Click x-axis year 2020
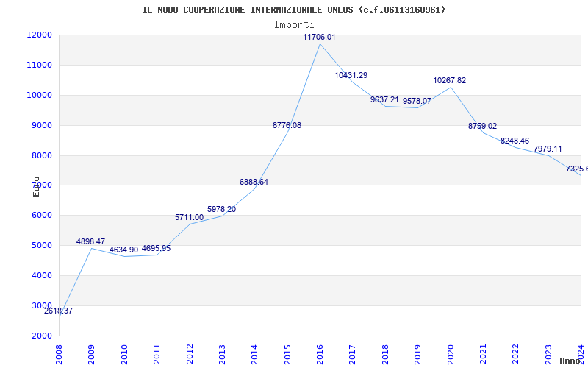588x368 pixels. 451,354
